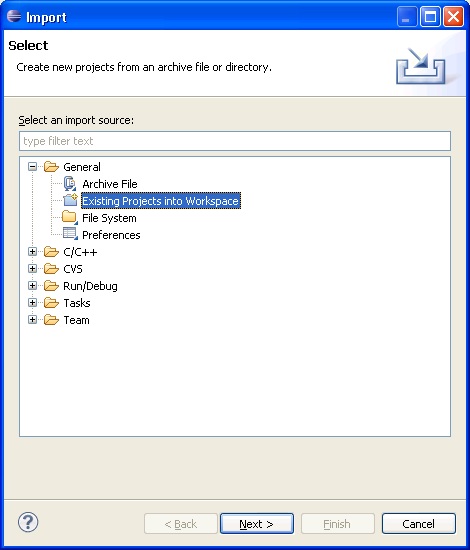Click the Eclipse icon in title bar
Image resolution: width=470 pixels, height=550 pixels.
tap(14, 16)
